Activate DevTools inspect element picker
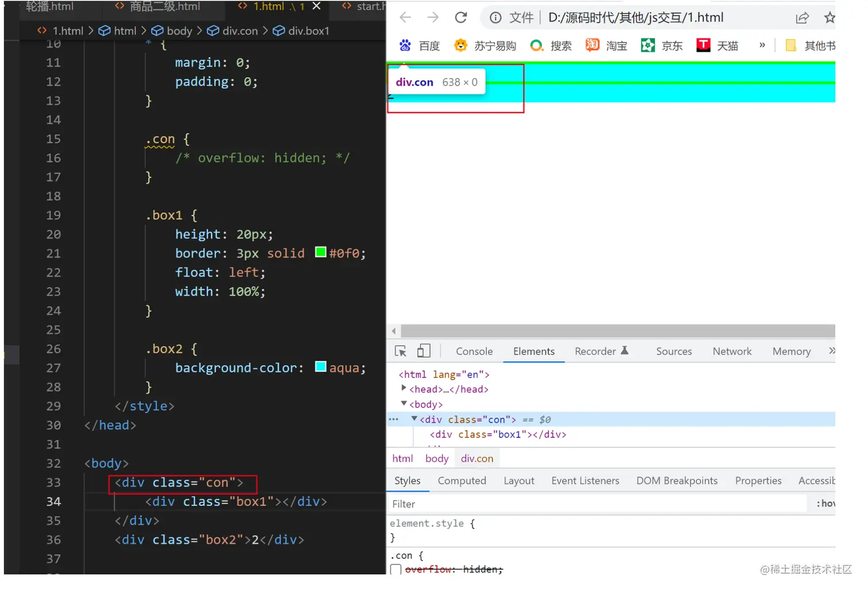 click(401, 351)
